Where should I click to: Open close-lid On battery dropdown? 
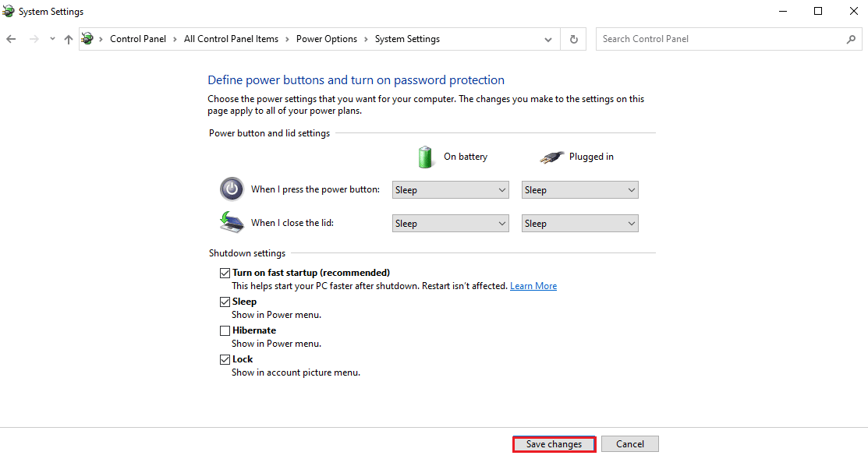tap(451, 224)
